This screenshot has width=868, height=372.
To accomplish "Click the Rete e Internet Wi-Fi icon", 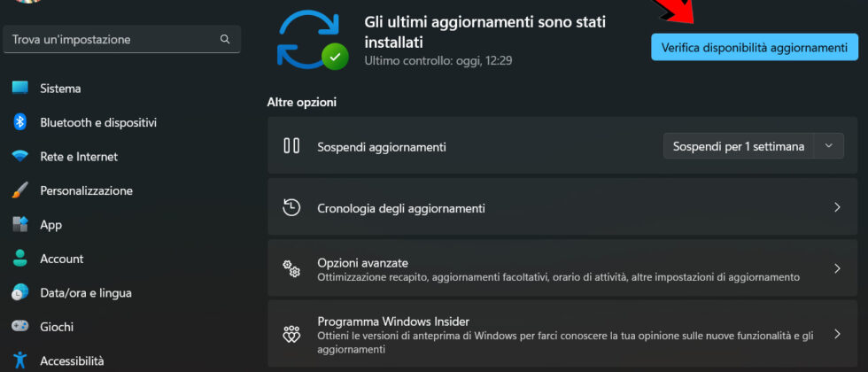I will [x=19, y=157].
